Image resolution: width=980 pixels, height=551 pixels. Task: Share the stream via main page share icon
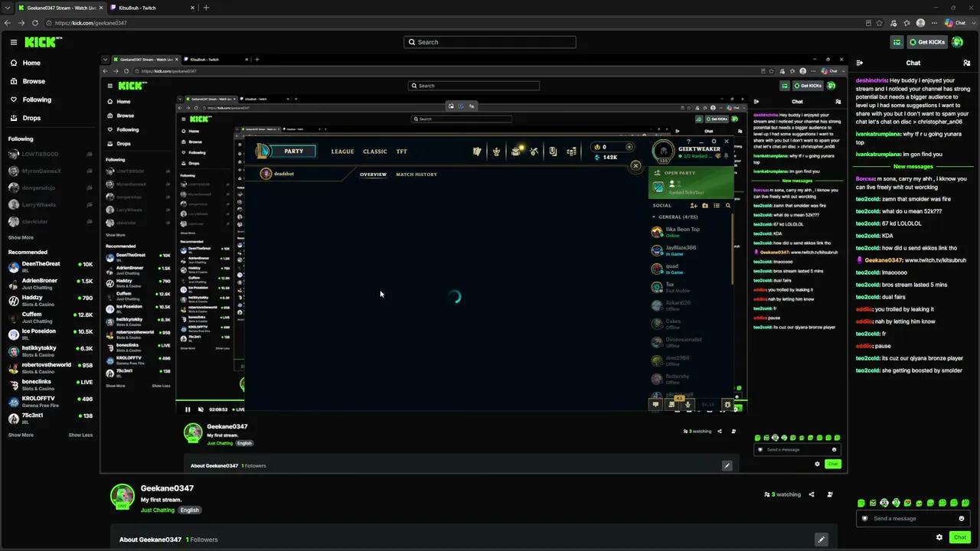click(812, 494)
